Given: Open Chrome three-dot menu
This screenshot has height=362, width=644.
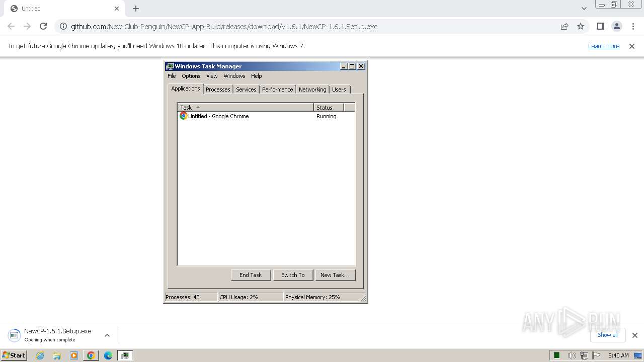Looking at the screenshot, I should click(633, 26).
